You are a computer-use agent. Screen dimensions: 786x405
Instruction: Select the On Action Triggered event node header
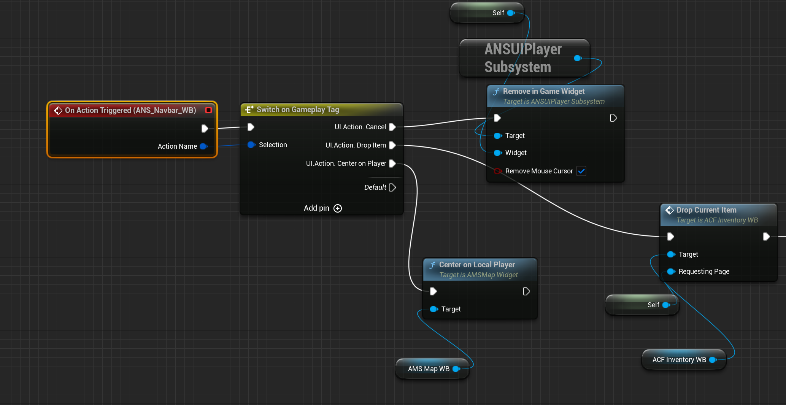pyautogui.click(x=130, y=110)
